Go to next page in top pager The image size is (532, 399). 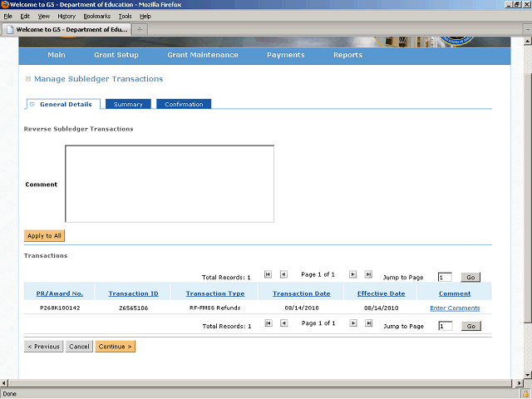(x=352, y=274)
